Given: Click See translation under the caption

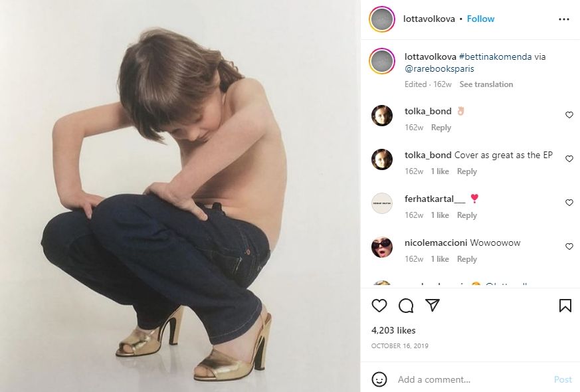Looking at the screenshot, I should point(486,84).
